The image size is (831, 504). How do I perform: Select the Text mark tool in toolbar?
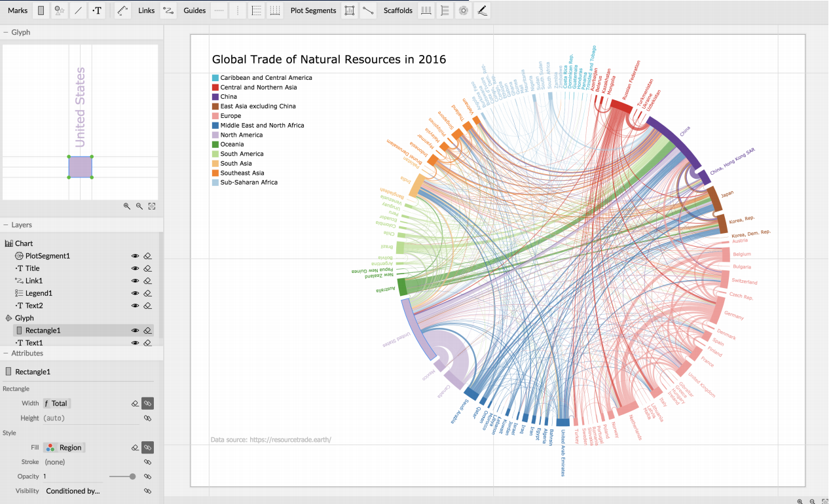click(x=97, y=10)
